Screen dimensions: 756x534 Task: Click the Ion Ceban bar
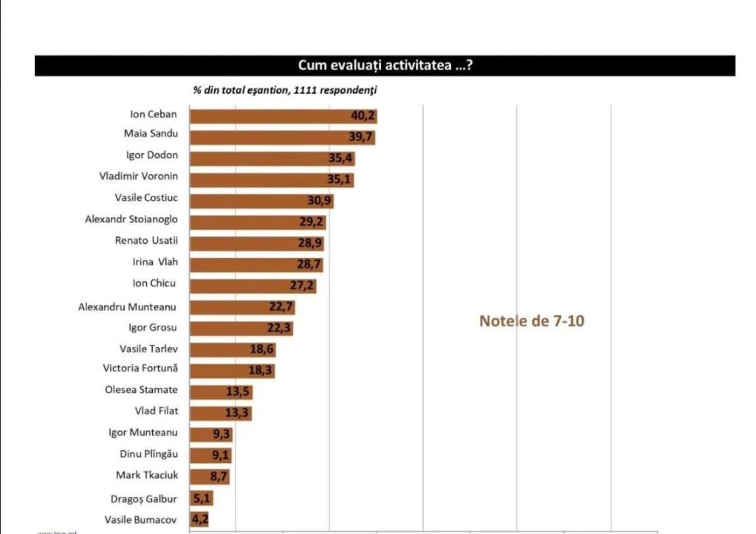[283, 115]
